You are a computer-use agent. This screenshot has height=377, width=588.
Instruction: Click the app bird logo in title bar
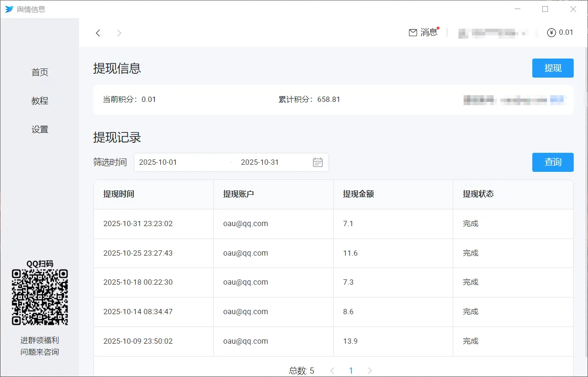9,9
